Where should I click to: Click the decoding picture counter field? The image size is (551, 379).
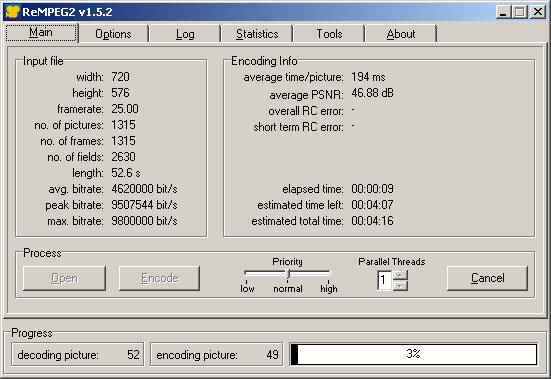click(x=78, y=354)
